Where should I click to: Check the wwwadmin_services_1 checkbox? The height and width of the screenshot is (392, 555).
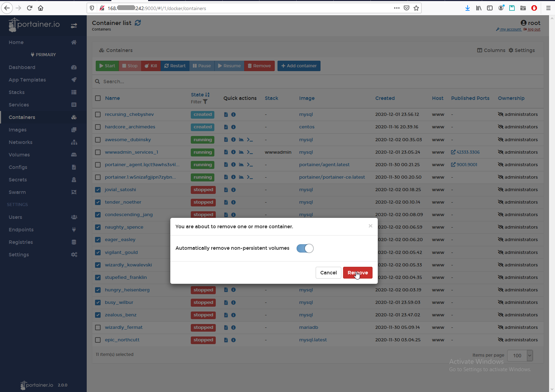point(98,152)
